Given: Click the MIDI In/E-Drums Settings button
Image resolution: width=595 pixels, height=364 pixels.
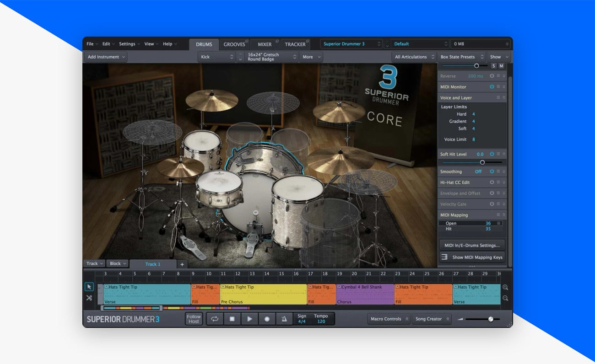Looking at the screenshot, I should click(x=472, y=246).
